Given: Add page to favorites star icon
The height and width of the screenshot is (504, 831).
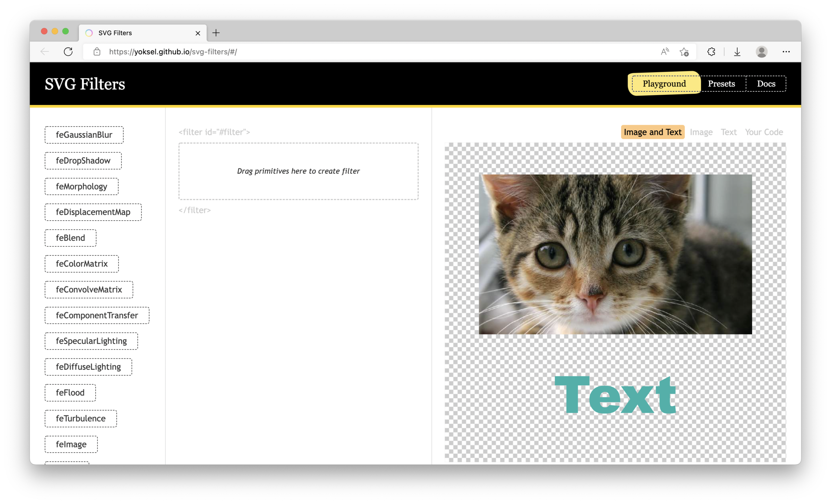Looking at the screenshot, I should click(x=684, y=52).
